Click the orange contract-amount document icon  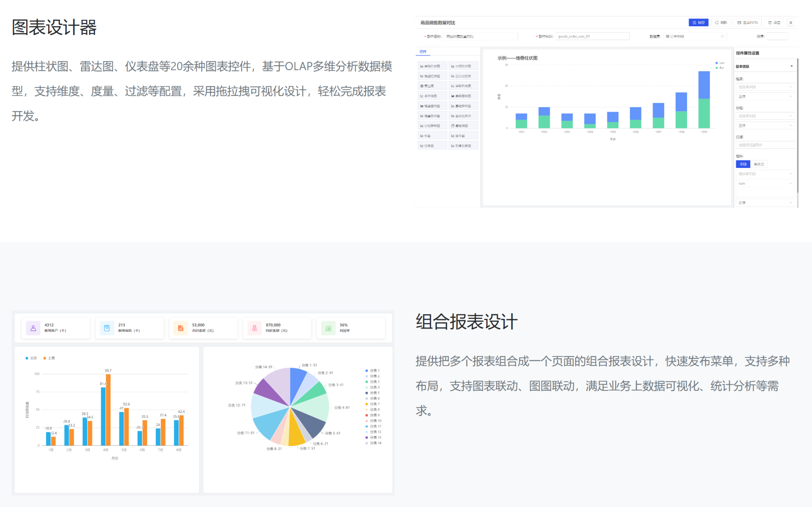[x=181, y=328]
